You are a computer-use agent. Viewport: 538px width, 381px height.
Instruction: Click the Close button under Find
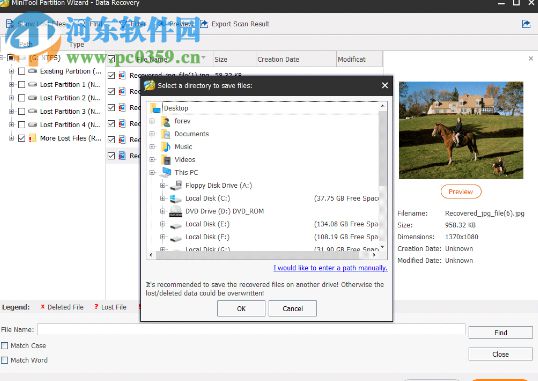click(500, 354)
